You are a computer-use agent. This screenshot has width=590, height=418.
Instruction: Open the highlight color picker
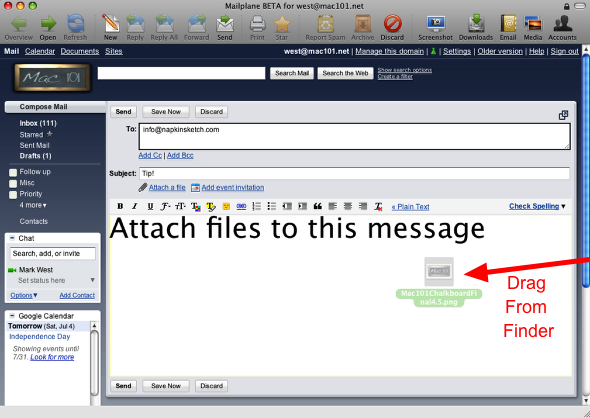211,206
